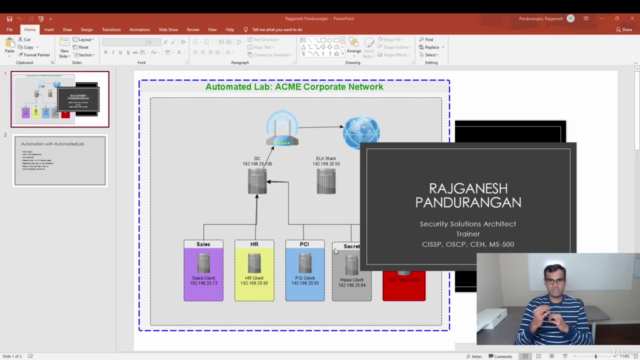Apply bulleted list
Image resolution: width=640 pixels, height=360 pixels.
click(197, 42)
